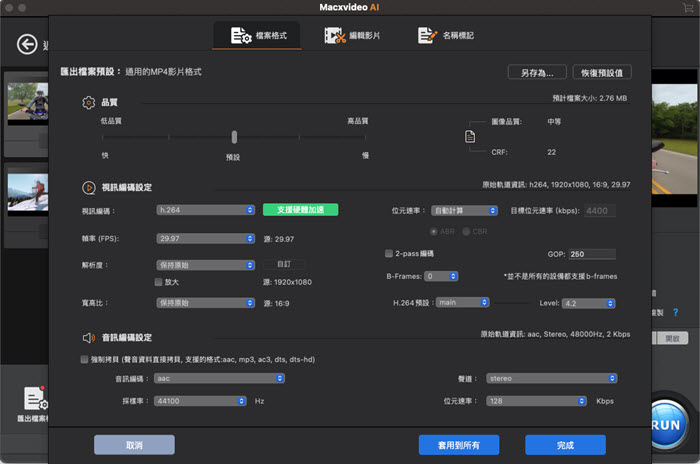Image resolution: width=700 pixels, height=464 pixels.
Task: Click the 編輯影片 scissors film icon
Action: (x=335, y=35)
